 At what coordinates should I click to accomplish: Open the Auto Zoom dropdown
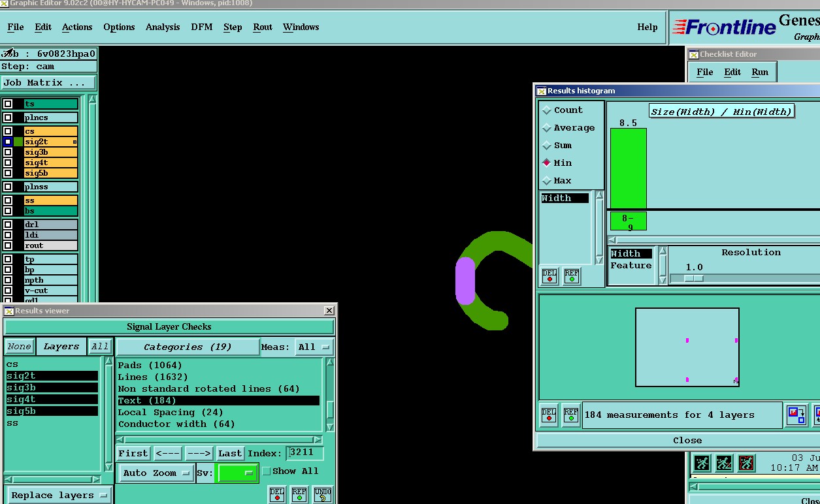coord(156,473)
